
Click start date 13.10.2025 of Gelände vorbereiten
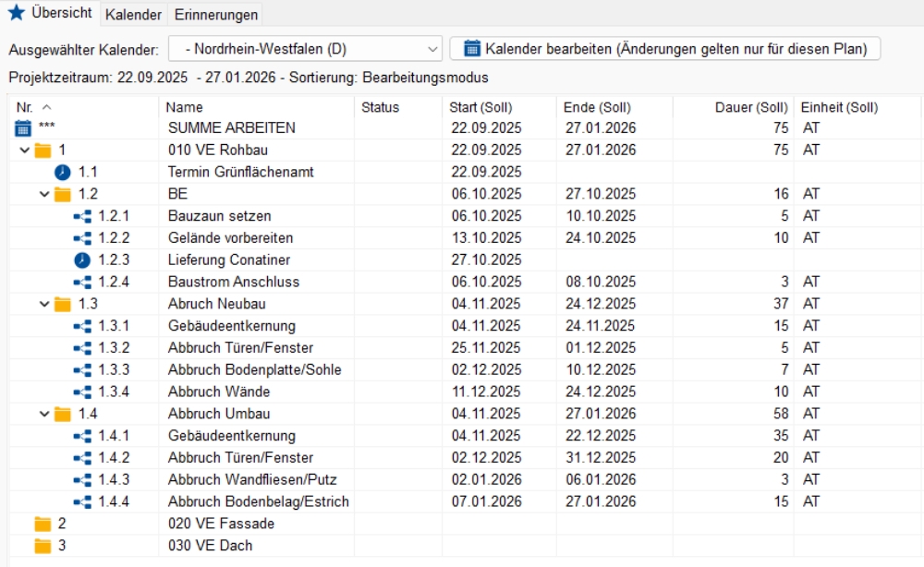487,238
